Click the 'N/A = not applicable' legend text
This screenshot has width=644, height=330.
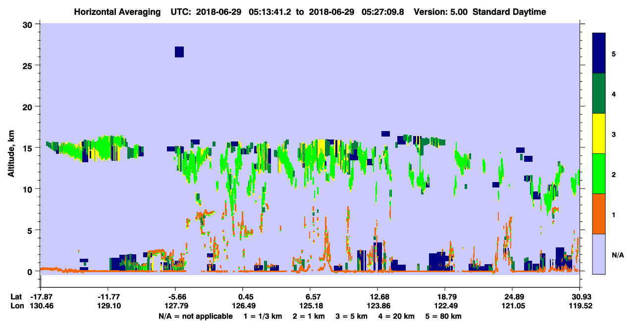coord(195,316)
